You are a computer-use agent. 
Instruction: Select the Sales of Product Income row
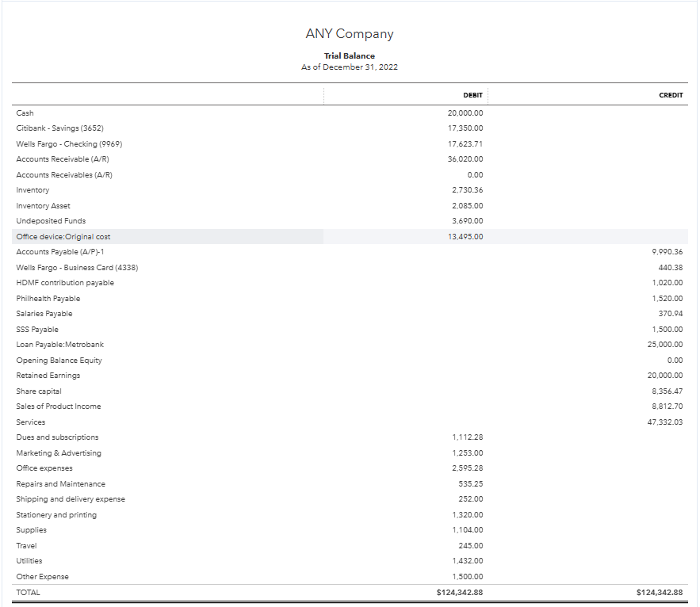[x=350, y=407]
